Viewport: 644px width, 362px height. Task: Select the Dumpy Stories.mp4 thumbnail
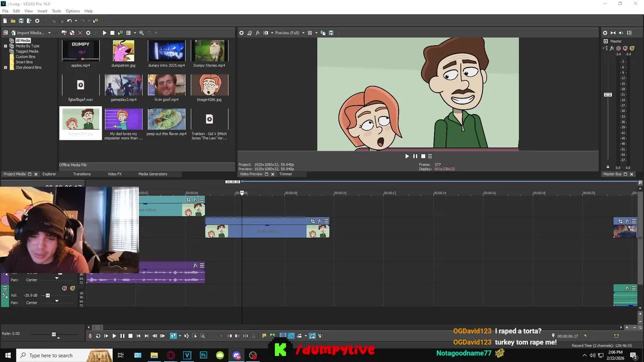[x=209, y=51]
